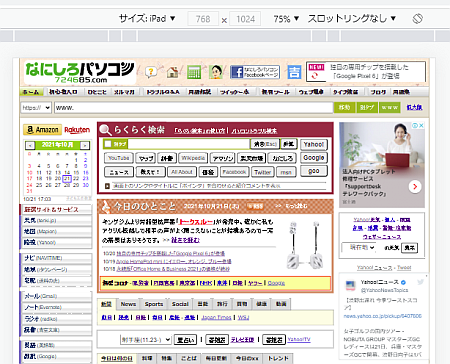Viewport: 450px width, 364px height.
Task: Click the Facebook search button
Action: pyautogui.click(x=234, y=172)
